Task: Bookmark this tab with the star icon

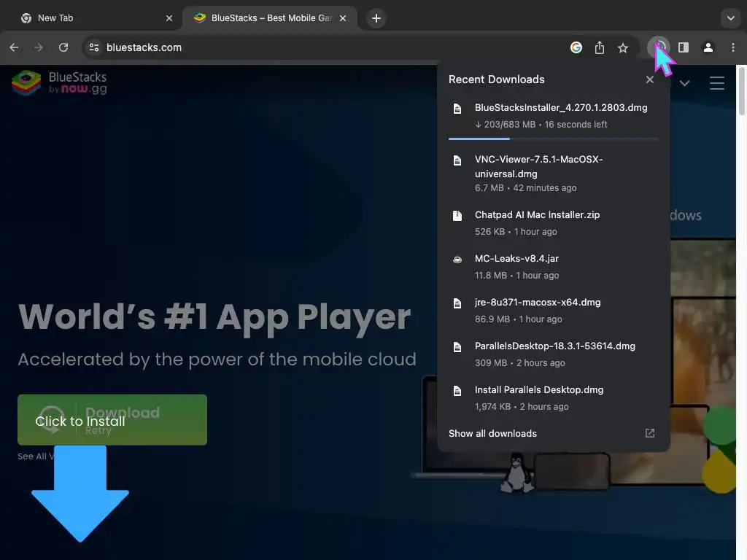Action: coord(623,47)
